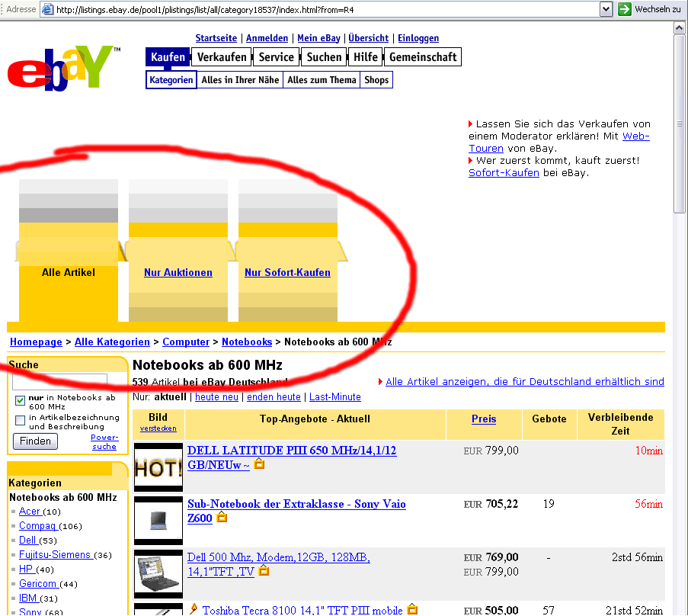Select the Alle Artikel box tab
The image size is (688, 616).
tap(69, 272)
